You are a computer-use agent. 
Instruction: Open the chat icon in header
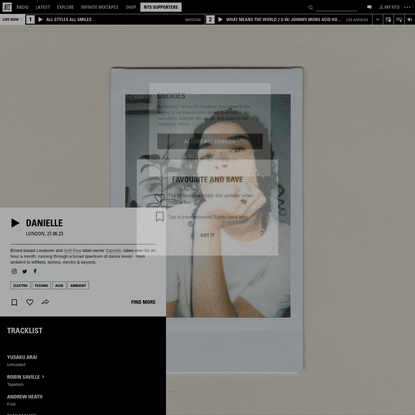(x=369, y=7)
